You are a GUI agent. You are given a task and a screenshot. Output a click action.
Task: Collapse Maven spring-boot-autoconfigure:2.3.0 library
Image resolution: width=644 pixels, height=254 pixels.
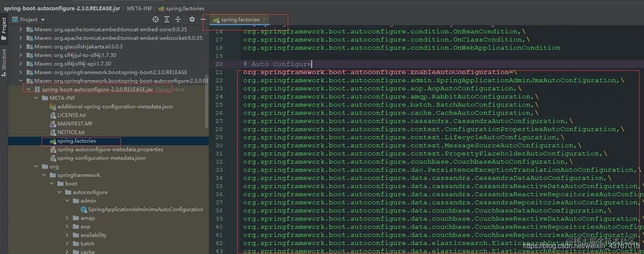(x=21, y=81)
